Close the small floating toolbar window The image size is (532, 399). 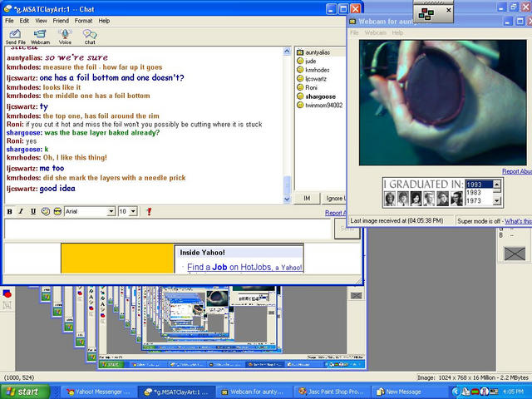click(x=448, y=10)
